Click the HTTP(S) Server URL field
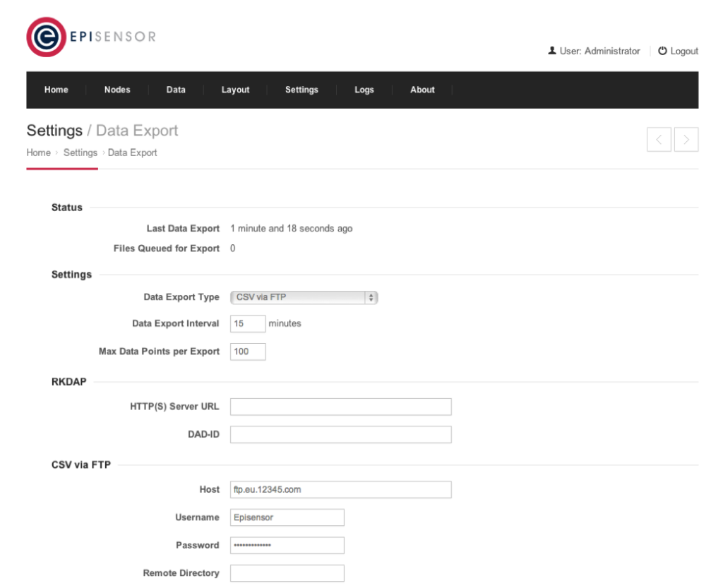723x588 pixels. [340, 407]
